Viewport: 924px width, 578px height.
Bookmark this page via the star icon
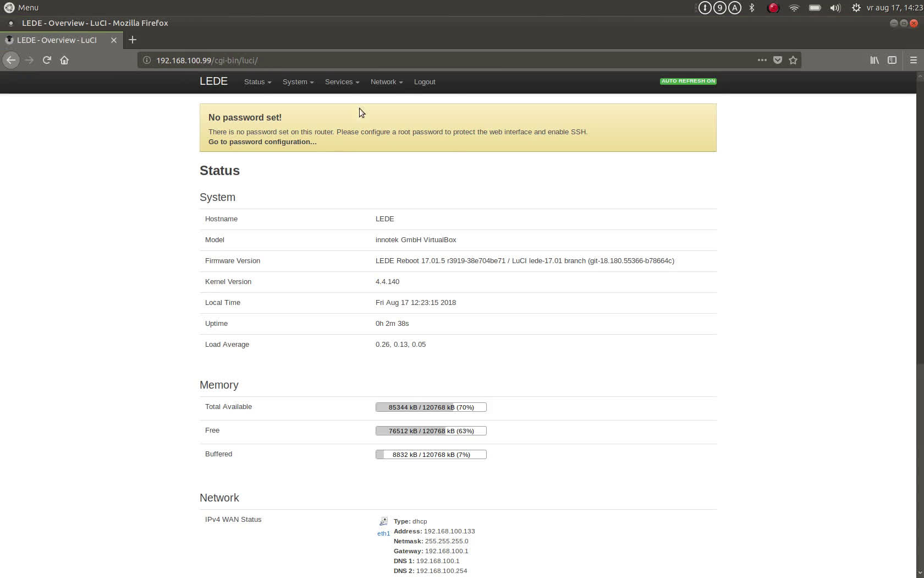(793, 60)
